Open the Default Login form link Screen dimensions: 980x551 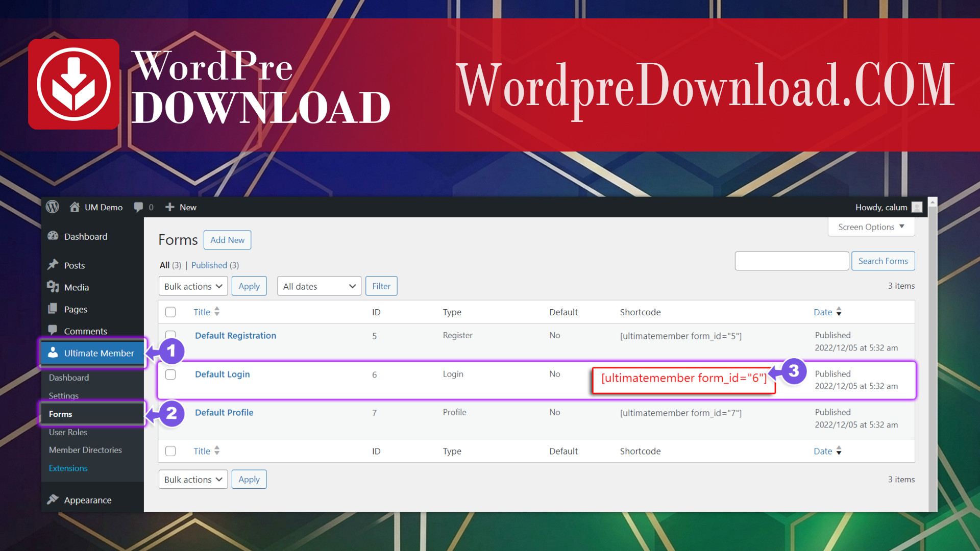[222, 374]
